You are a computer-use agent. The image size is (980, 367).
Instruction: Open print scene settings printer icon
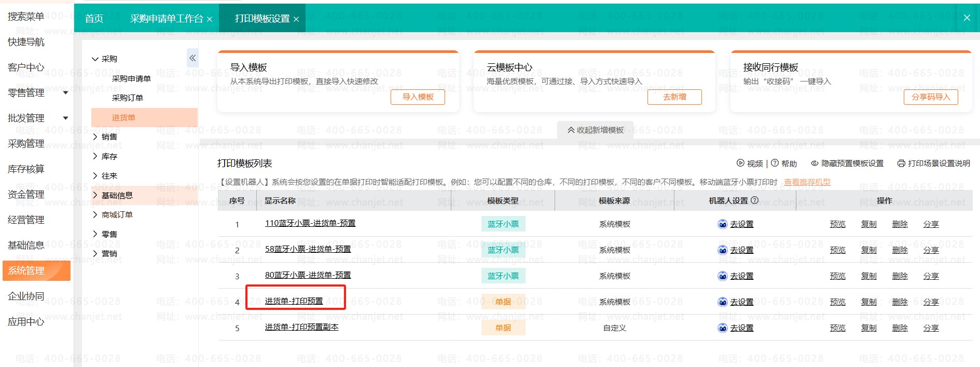pyautogui.click(x=901, y=163)
